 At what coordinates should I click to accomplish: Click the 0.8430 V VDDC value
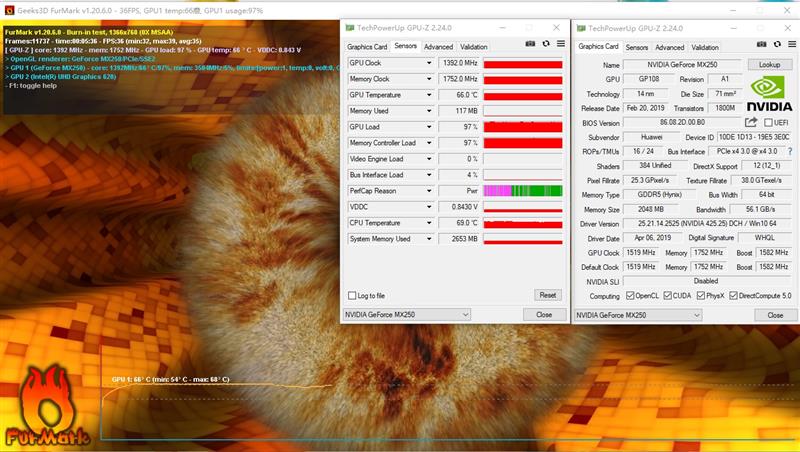click(459, 207)
